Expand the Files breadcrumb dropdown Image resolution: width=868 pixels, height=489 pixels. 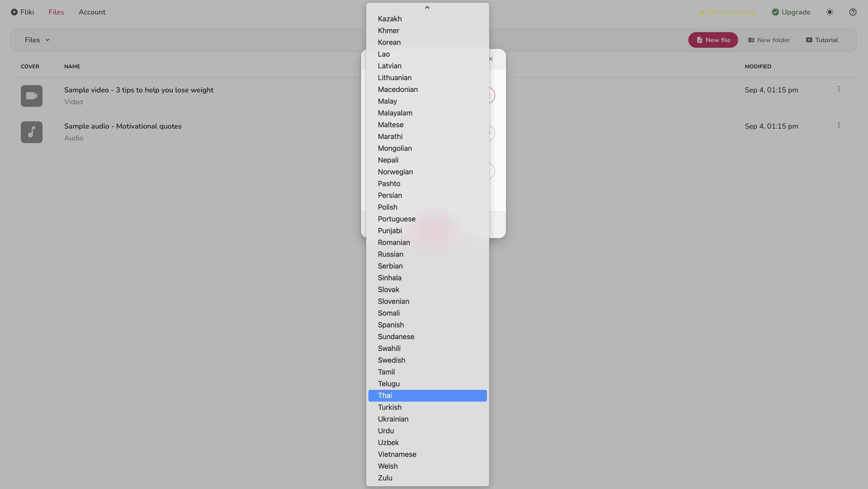click(x=37, y=40)
